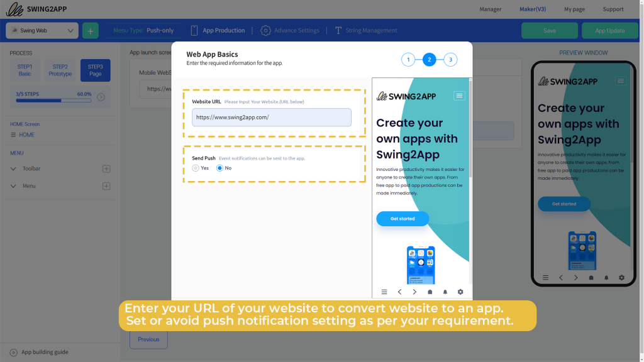Click home icon in dialog preview toolbar

pyautogui.click(x=430, y=292)
